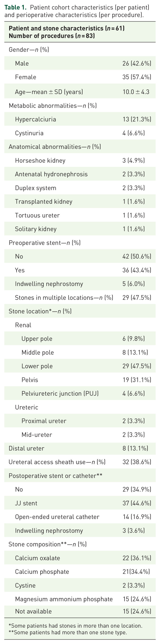Image resolution: width=160 pixels, height=644 pixels.
Task: Select the Antenatal hydronephrosis label
Action: 51,174
